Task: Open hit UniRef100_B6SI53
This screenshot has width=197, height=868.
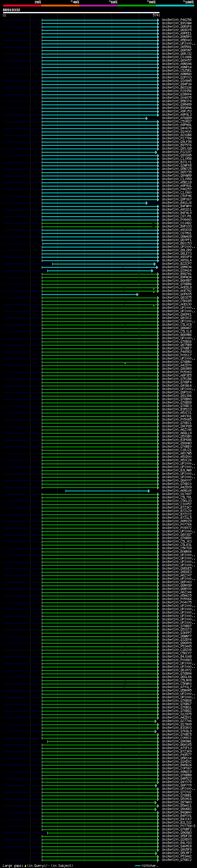Action: 176,244
